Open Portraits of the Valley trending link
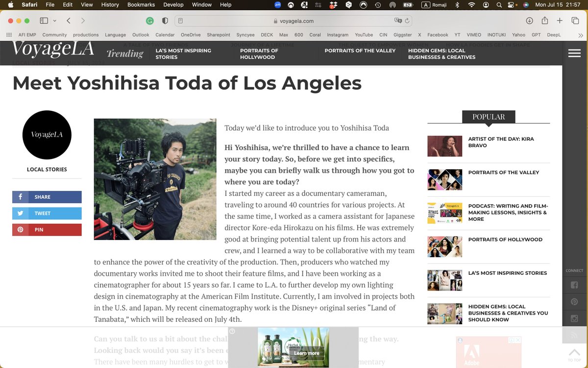This screenshot has height=368, width=588. (360, 51)
